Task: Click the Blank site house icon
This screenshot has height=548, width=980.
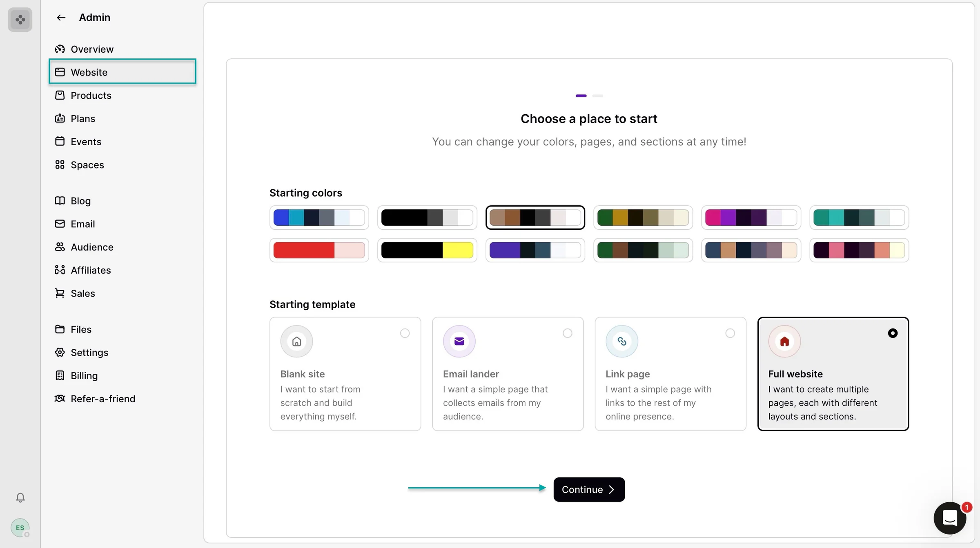Action: (297, 341)
